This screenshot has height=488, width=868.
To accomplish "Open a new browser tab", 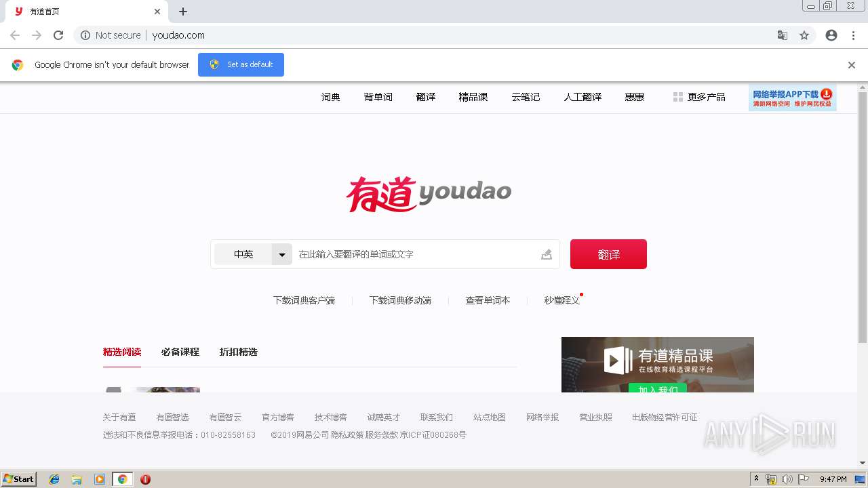I will point(183,12).
